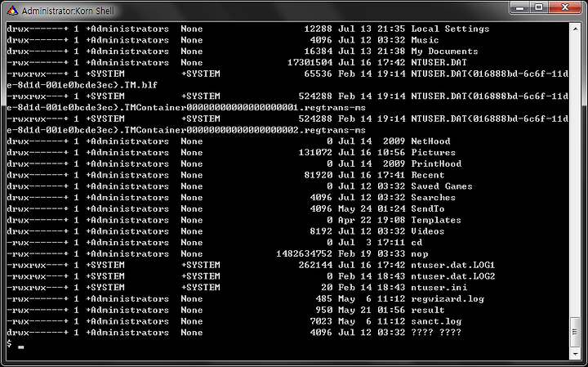Click the 'Templates' directory name
This screenshot has width=588, height=367.
436,220
